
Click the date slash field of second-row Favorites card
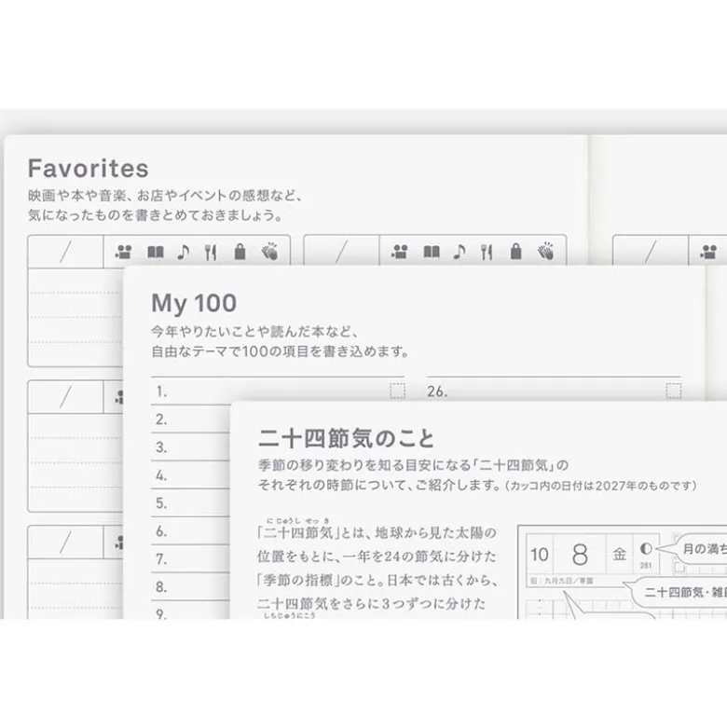click(65, 397)
